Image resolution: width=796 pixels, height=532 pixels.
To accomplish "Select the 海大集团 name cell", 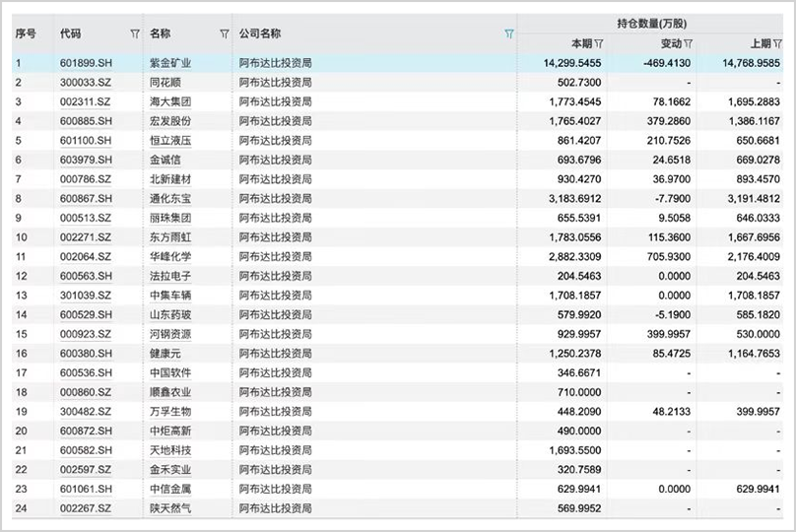I will pos(170,101).
